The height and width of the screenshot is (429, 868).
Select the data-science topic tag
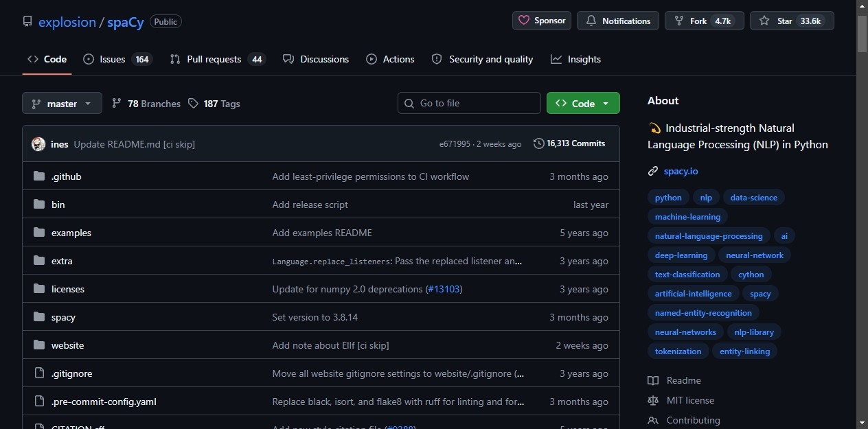pos(754,198)
